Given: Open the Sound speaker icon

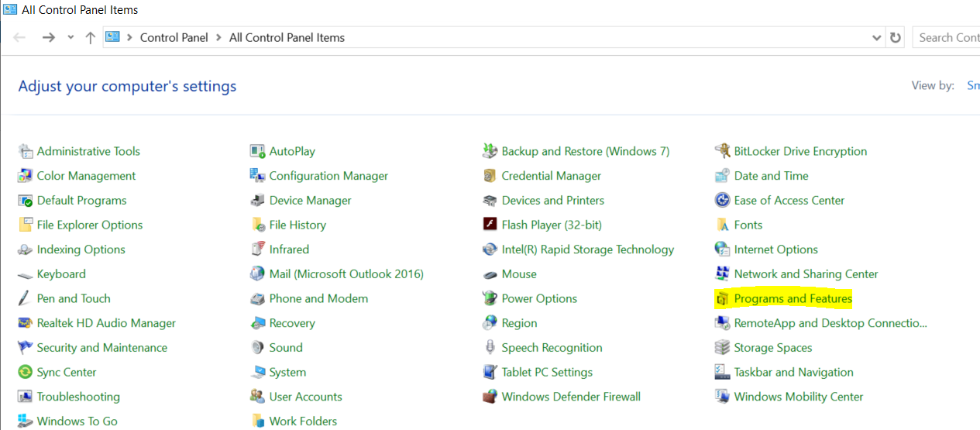Looking at the screenshot, I should pos(257,348).
